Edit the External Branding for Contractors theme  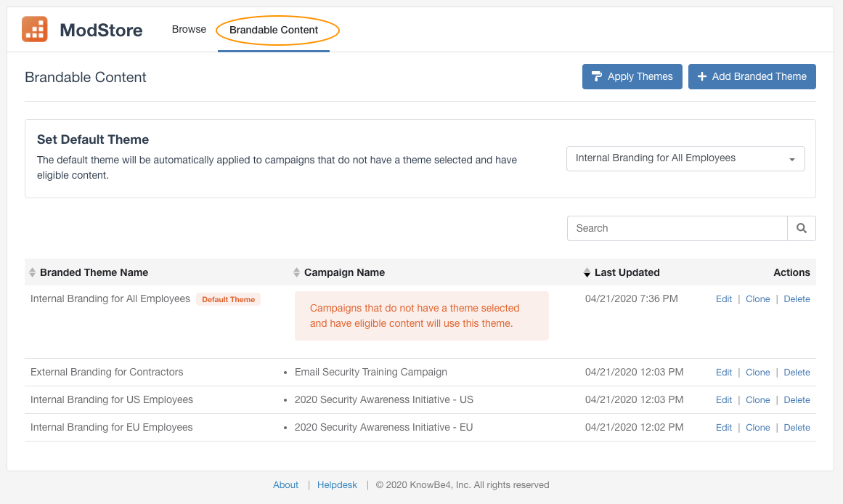pyautogui.click(x=723, y=372)
